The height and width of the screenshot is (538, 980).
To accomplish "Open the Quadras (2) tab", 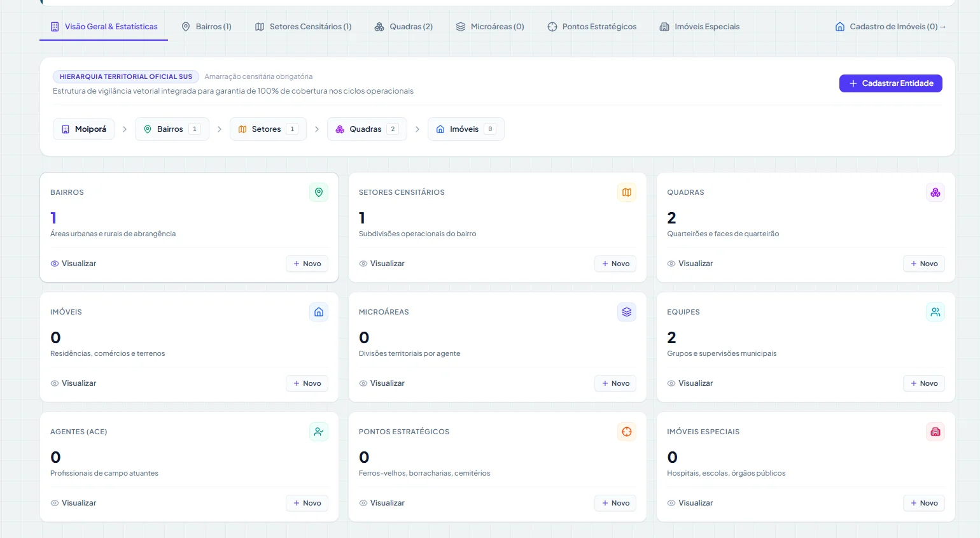I will coord(403,27).
